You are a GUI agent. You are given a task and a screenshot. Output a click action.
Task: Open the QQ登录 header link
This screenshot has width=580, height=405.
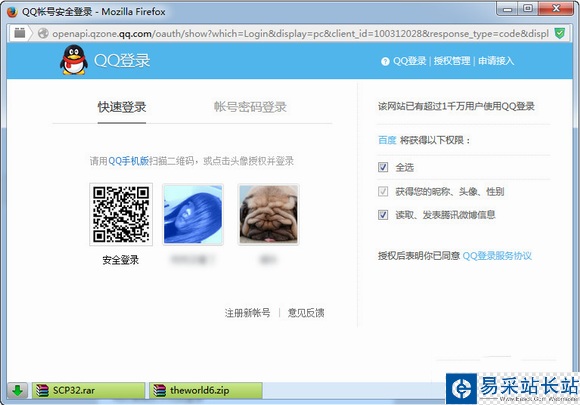point(409,61)
